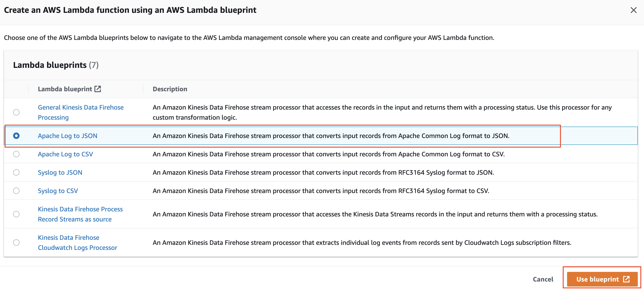The image size is (644, 290).
Task: Choose the Apache Log to CSV radio
Action: 16,154
